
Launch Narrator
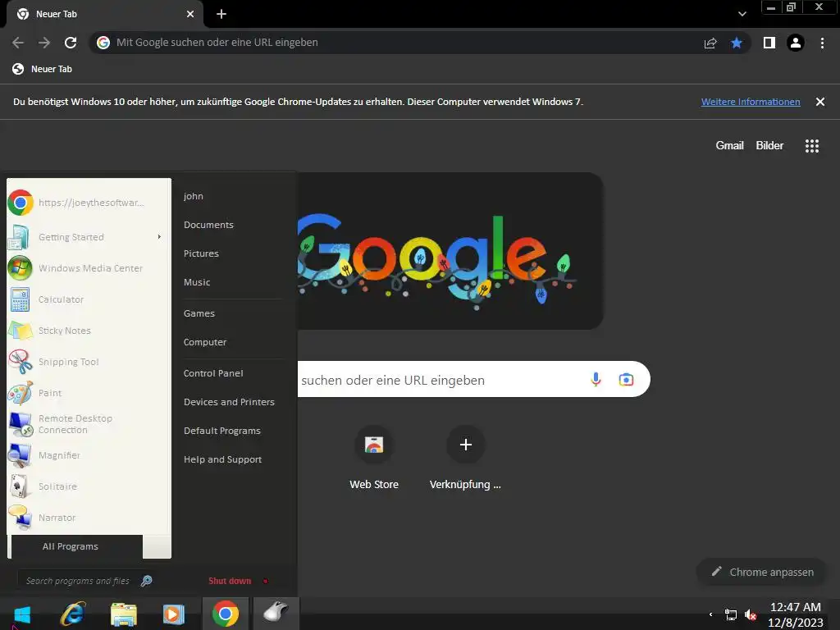tap(89, 518)
